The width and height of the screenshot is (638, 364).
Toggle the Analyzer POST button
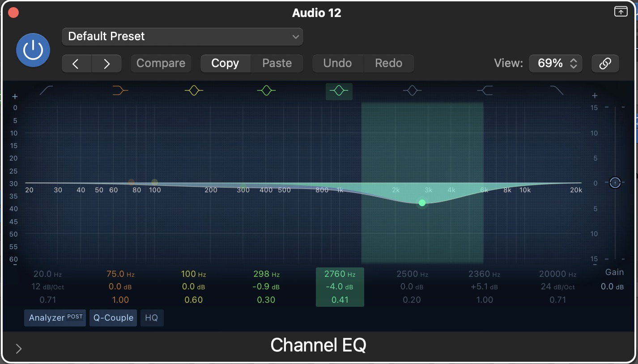pyautogui.click(x=55, y=318)
